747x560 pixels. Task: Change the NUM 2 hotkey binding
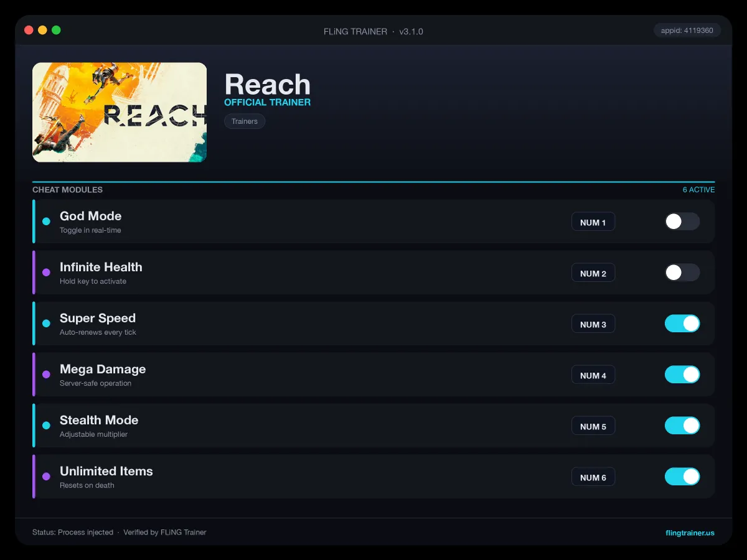click(593, 273)
